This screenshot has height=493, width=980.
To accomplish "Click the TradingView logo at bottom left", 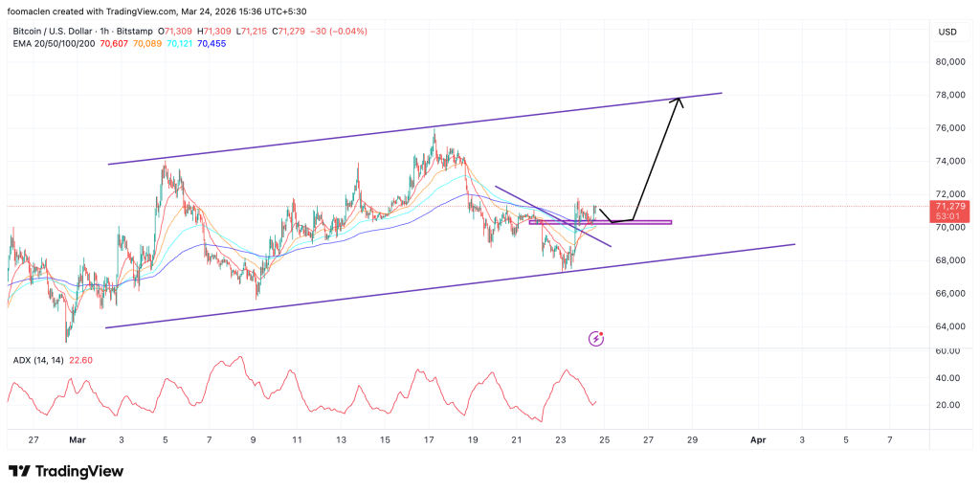I will (x=65, y=471).
